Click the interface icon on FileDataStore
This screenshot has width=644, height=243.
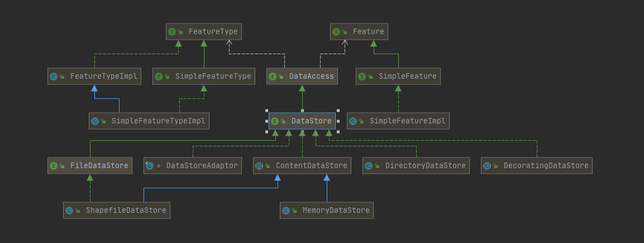(x=54, y=166)
